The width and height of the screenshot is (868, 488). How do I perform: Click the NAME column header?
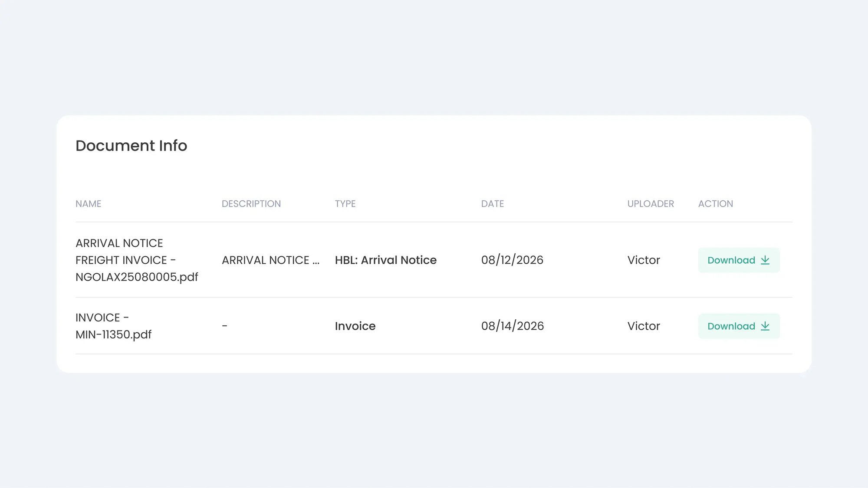88,204
